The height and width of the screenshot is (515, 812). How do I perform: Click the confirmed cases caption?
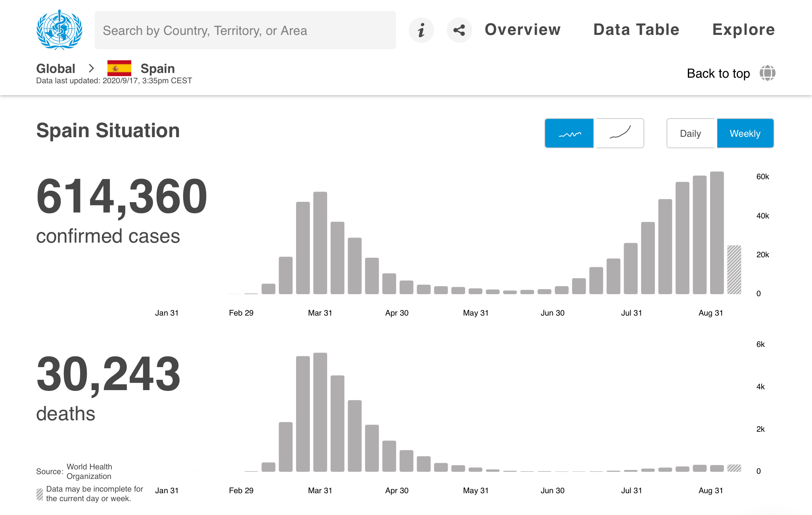click(108, 236)
